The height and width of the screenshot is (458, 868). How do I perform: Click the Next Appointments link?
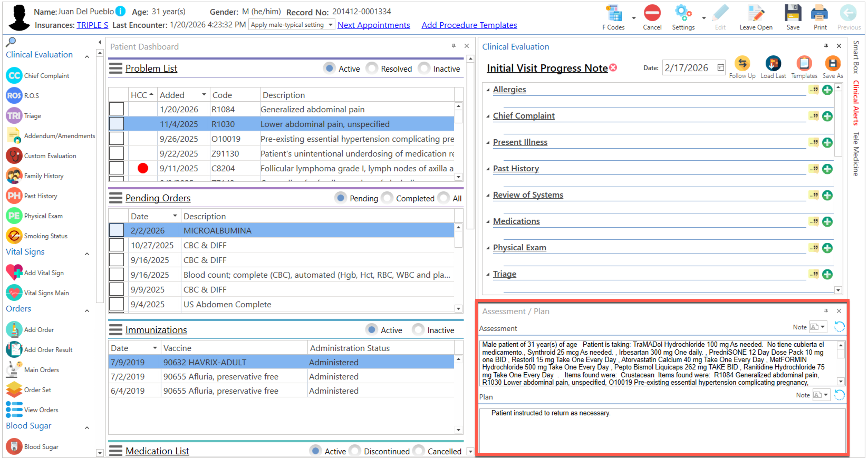[373, 25]
